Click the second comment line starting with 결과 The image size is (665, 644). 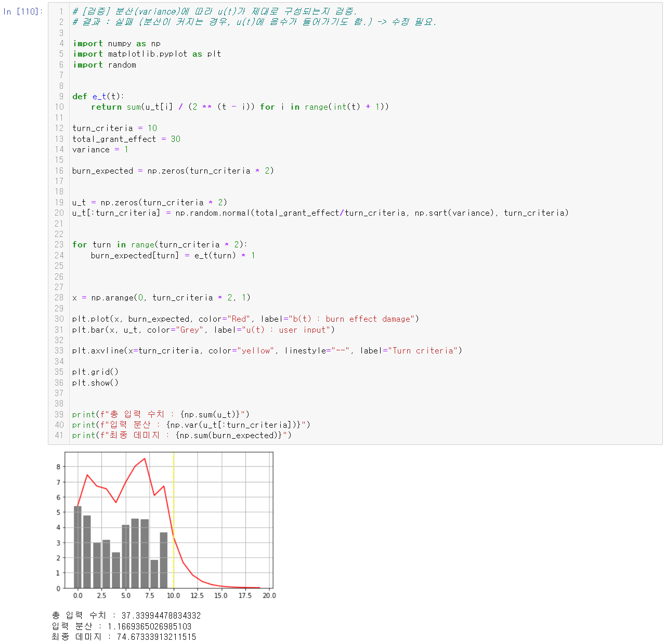click(x=254, y=22)
